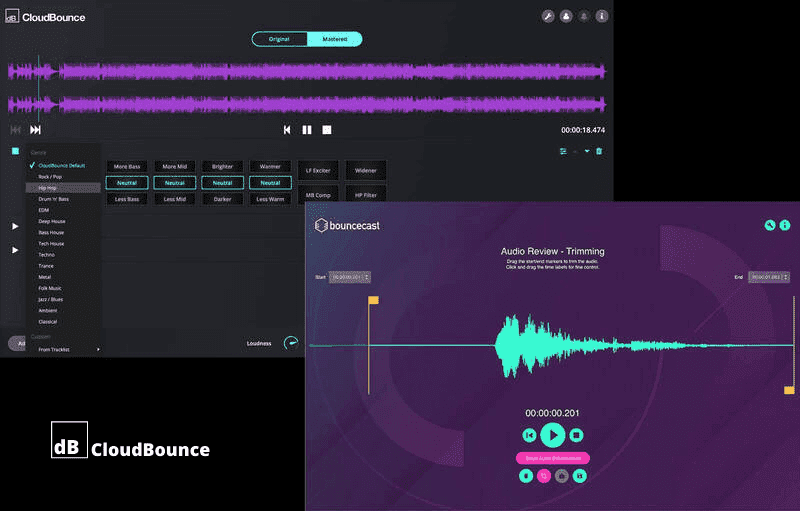800x511 pixels.
Task: Click the bouncecast logo
Action: coord(347,225)
